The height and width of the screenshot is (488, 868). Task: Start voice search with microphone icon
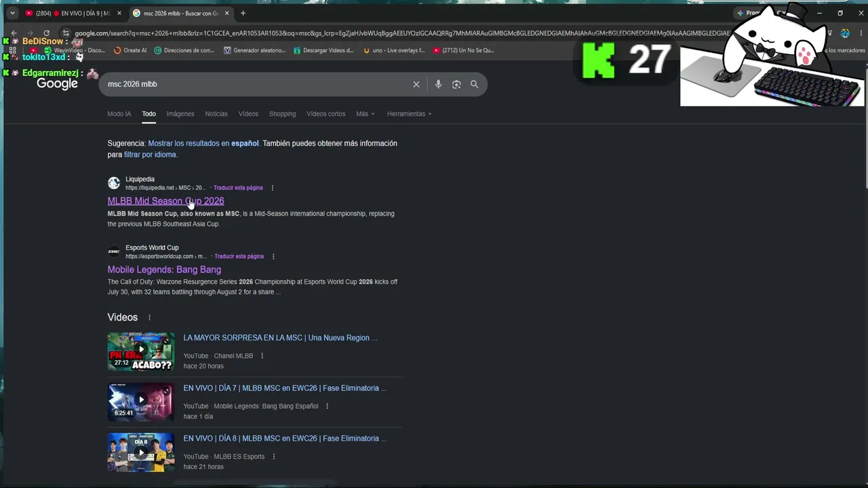(x=438, y=84)
